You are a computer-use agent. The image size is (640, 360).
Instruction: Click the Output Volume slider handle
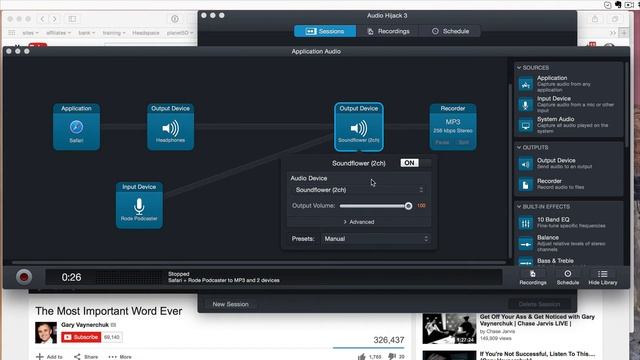click(x=409, y=206)
